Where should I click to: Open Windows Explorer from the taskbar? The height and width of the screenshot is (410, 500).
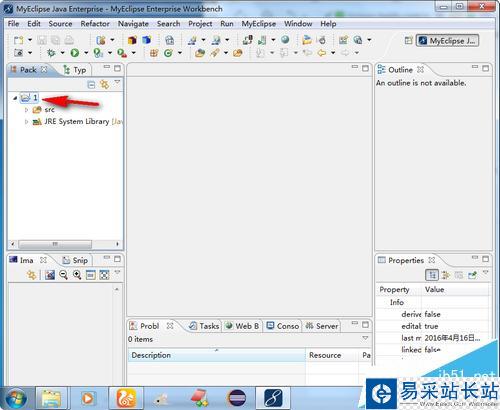(x=51, y=398)
